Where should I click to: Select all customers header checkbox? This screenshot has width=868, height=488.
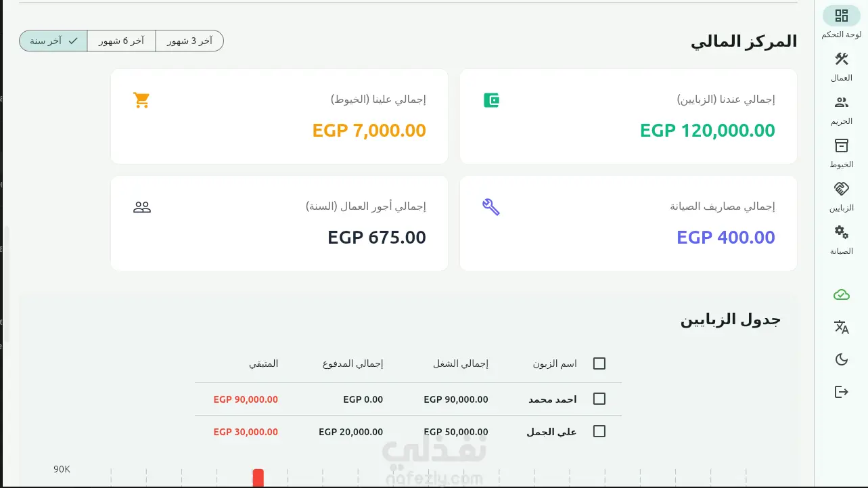[x=599, y=363]
